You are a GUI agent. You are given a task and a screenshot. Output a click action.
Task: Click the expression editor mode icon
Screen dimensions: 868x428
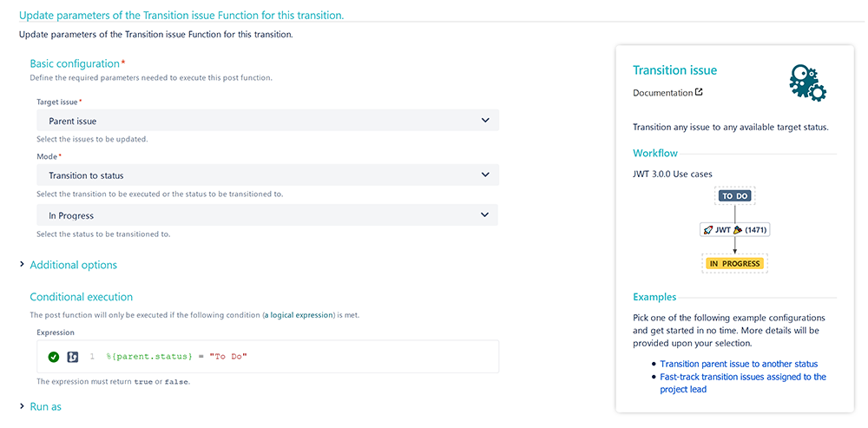click(72, 357)
